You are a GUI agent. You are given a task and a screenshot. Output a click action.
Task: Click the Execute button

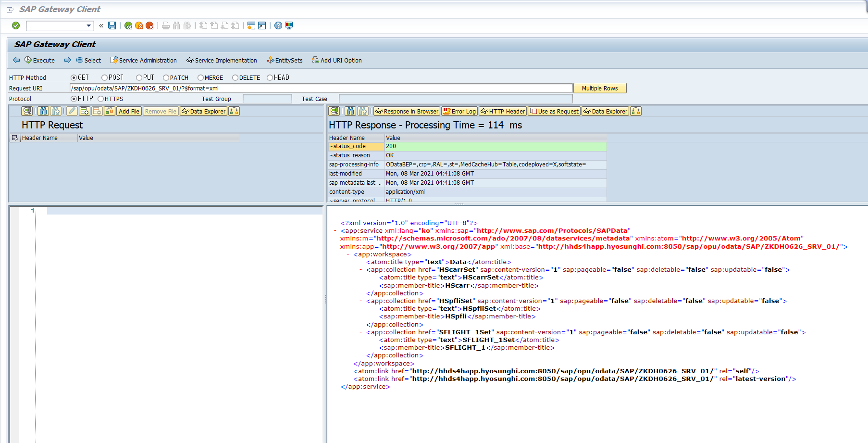point(40,60)
